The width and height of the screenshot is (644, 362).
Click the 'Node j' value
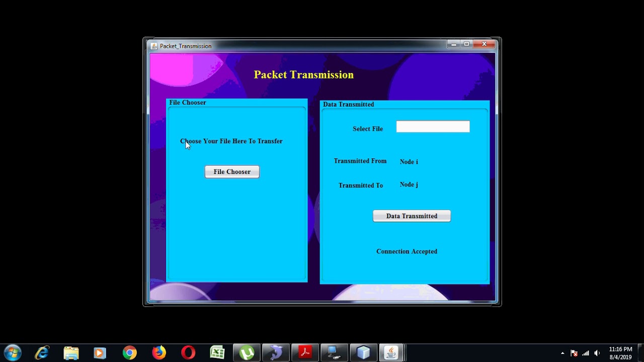click(409, 185)
